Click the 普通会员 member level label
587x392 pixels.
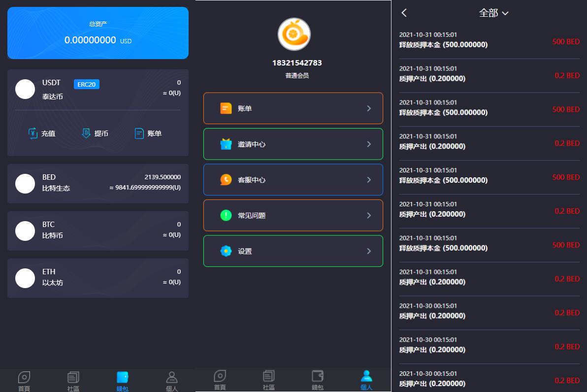tap(297, 76)
